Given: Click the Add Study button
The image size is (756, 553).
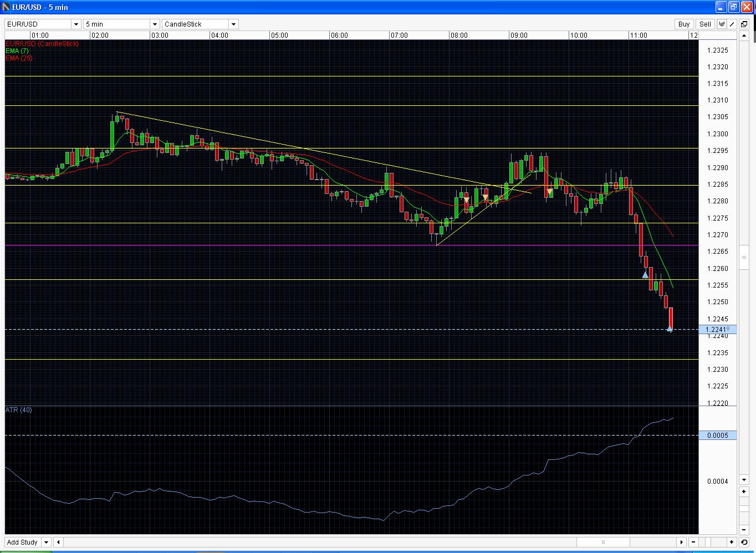Looking at the screenshot, I should (x=22, y=542).
